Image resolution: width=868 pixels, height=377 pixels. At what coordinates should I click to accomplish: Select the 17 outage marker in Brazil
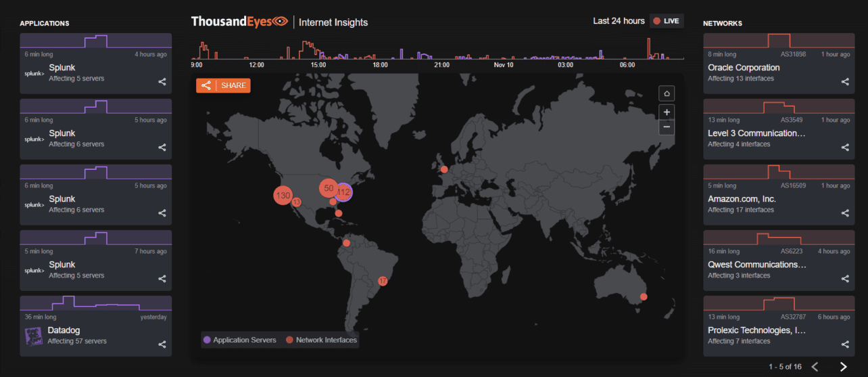click(x=383, y=281)
